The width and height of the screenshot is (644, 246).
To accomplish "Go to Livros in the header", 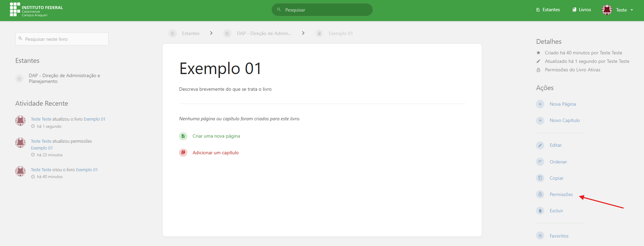I will click(x=582, y=10).
